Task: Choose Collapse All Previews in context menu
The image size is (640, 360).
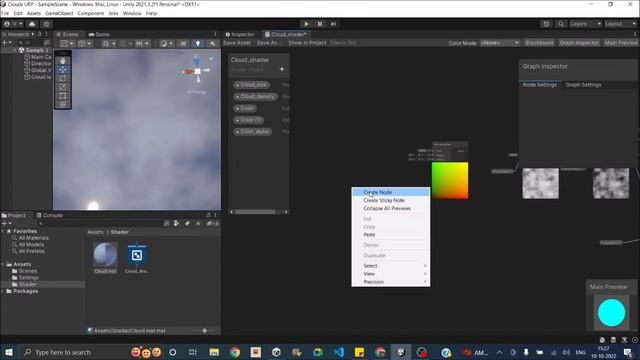Action: (391, 208)
